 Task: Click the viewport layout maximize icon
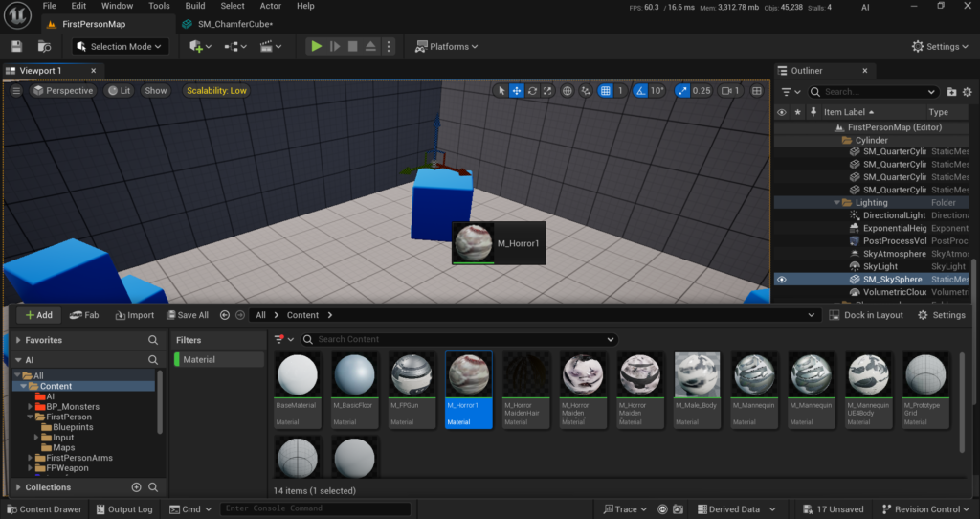coord(757,91)
